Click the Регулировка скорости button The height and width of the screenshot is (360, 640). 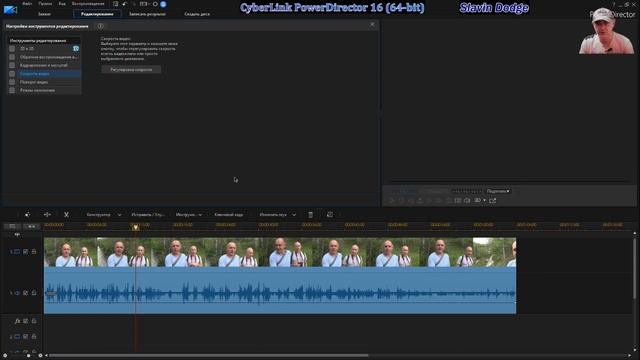(x=131, y=70)
